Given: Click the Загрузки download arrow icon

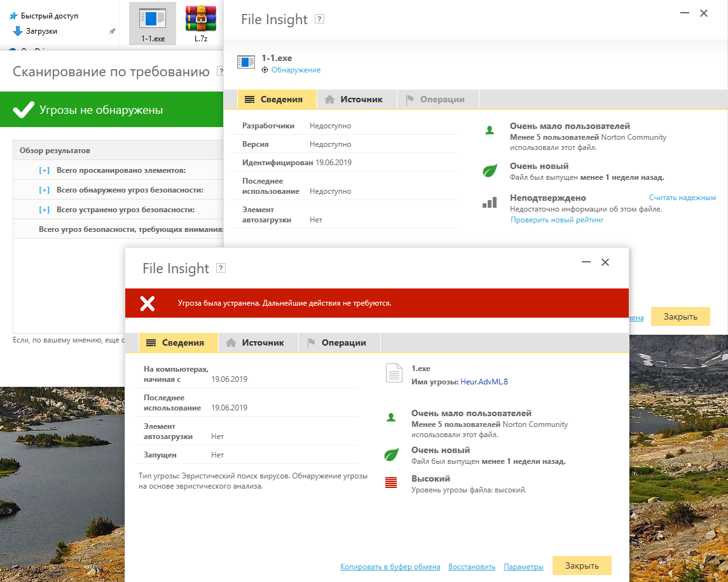Looking at the screenshot, I should [x=18, y=31].
